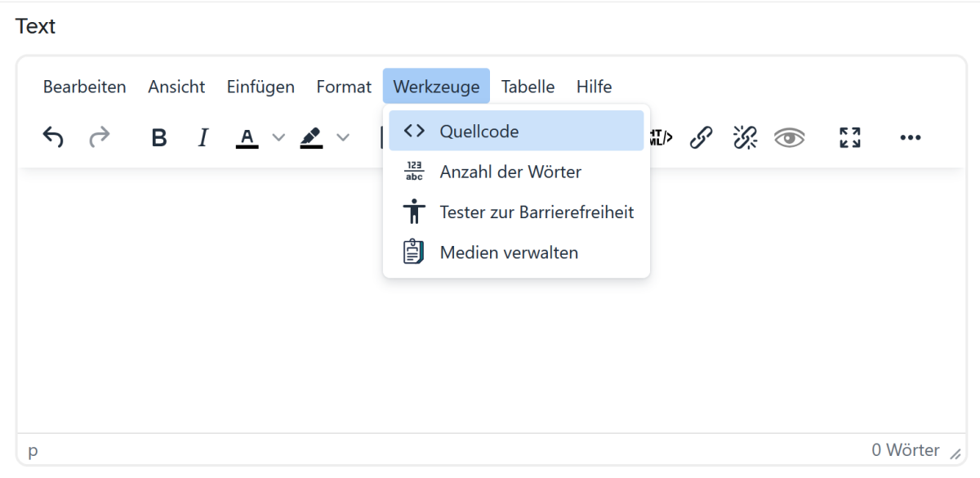Open the text color dropdown arrow

click(x=278, y=137)
